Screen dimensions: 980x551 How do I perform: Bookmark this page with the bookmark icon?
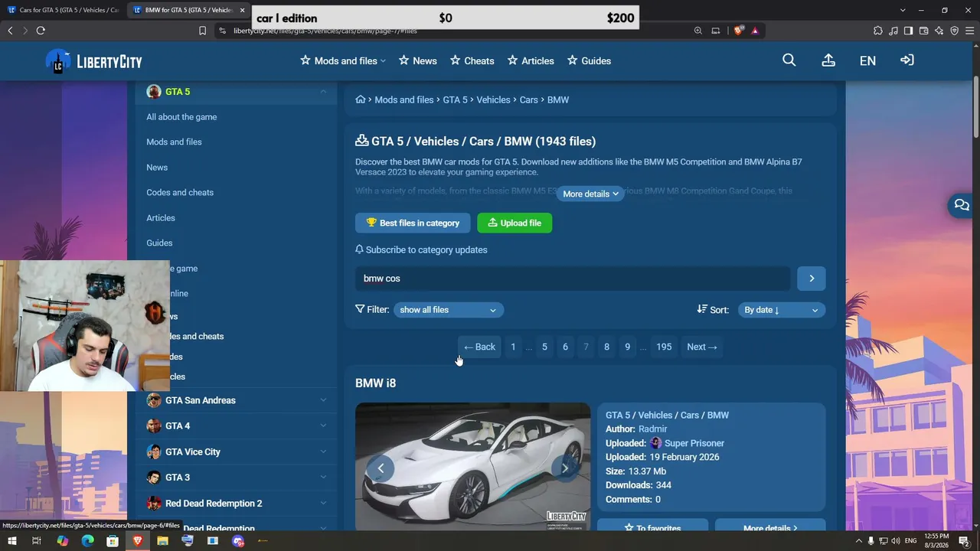202,31
